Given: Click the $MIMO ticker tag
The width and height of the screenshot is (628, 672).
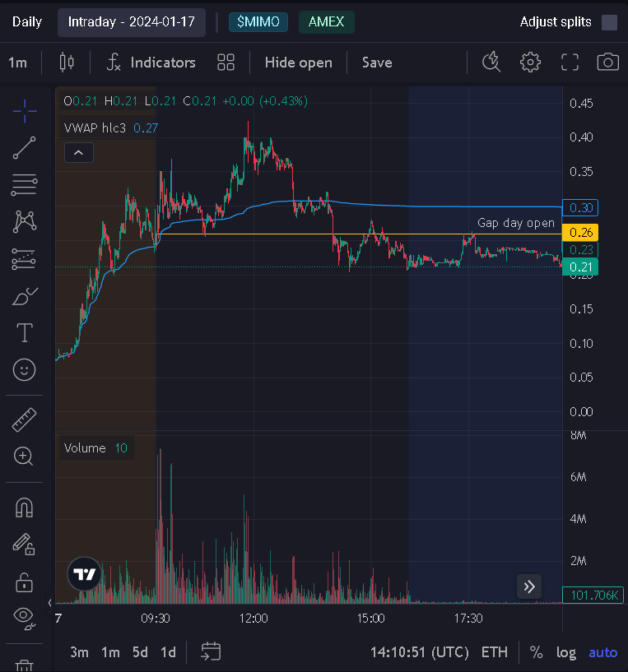Looking at the screenshot, I should coord(258,22).
